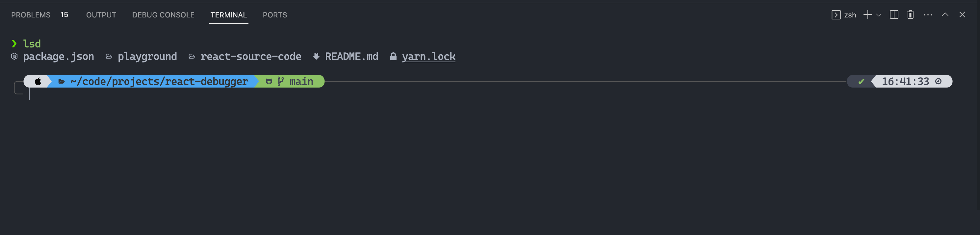Image resolution: width=980 pixels, height=235 pixels.
Task: Click the PROBLEMS count badge 15
Action: tap(64, 15)
